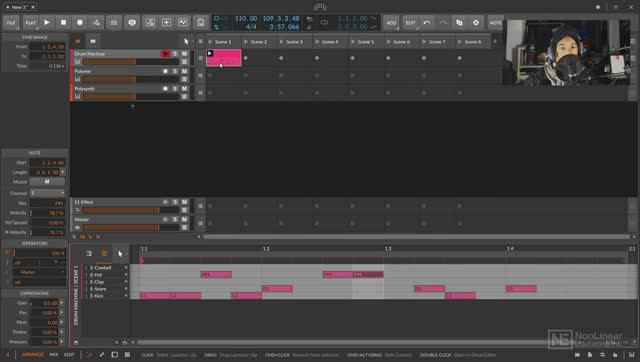Click the redo arrow icon
Viewport: 640px width, 362px height.
pos(443,22)
